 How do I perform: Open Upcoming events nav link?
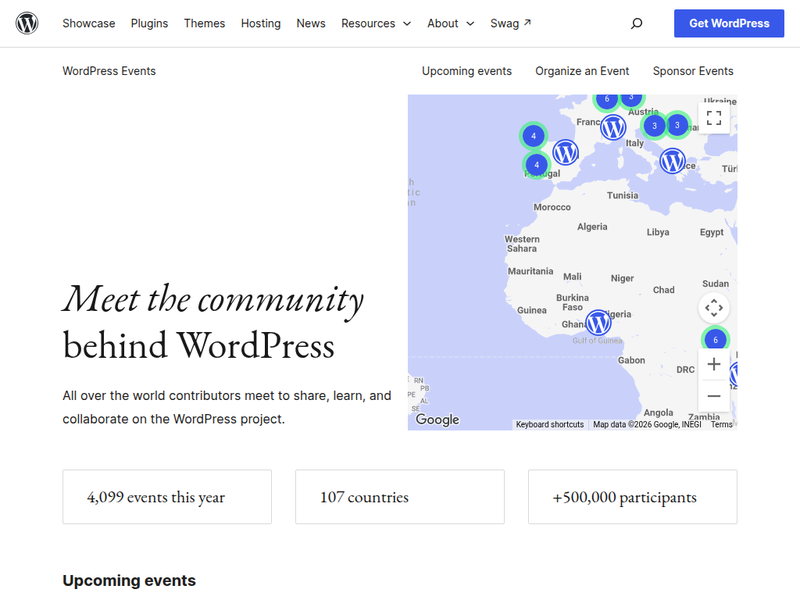click(466, 71)
